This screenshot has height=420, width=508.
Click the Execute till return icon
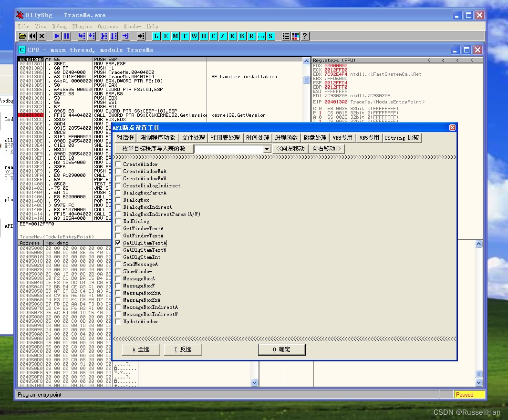(125, 36)
